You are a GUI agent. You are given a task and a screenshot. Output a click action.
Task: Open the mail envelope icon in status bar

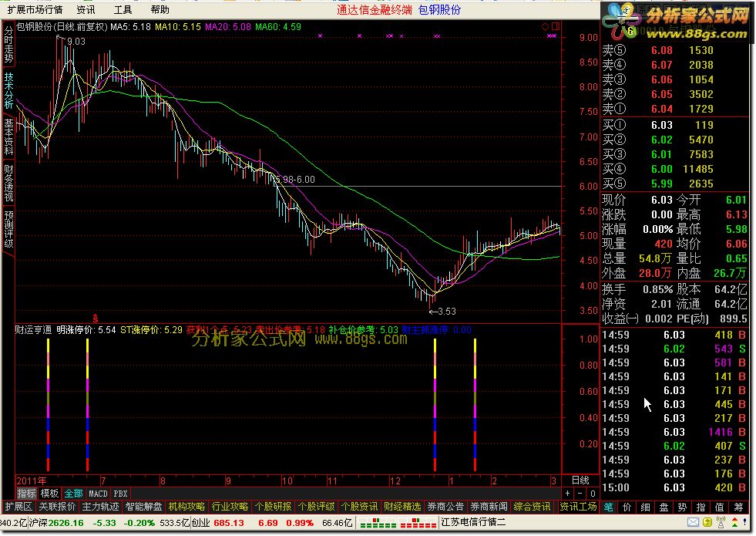693,522
